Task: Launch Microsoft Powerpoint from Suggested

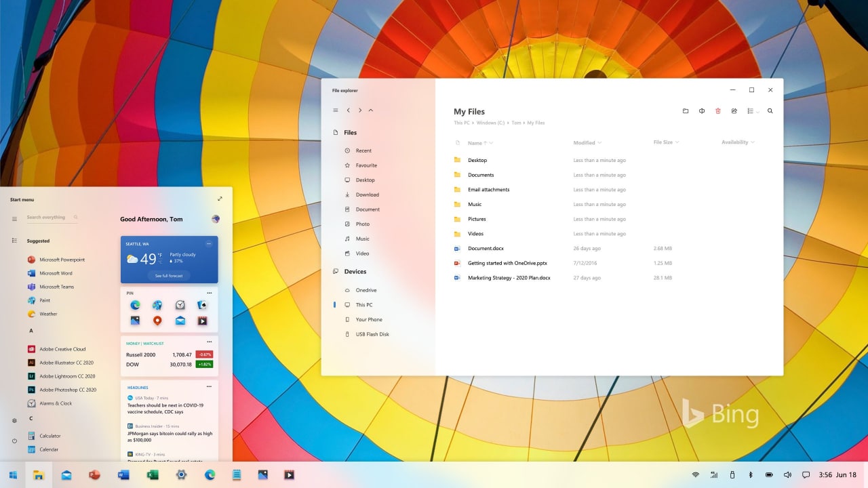Action: (x=56, y=260)
